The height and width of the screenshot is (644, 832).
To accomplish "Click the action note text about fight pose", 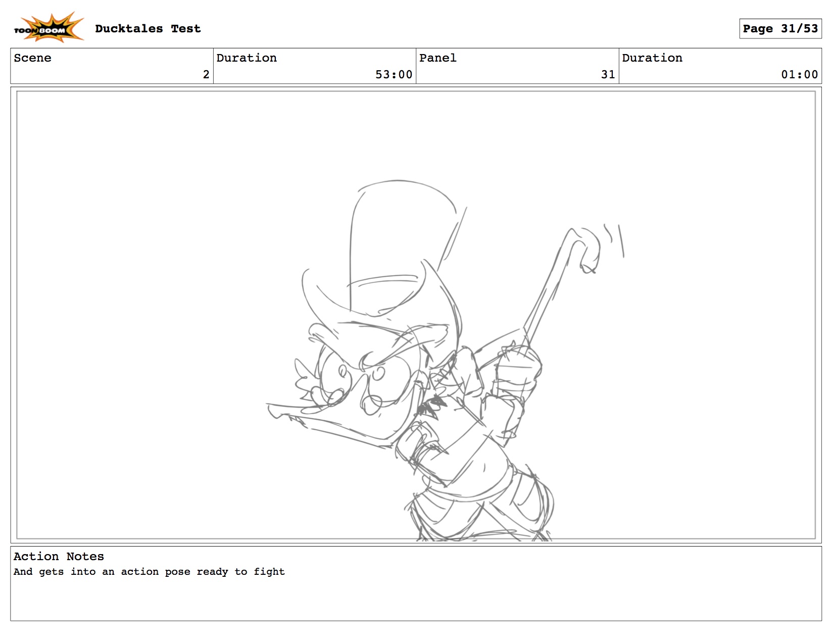I will coord(149,572).
